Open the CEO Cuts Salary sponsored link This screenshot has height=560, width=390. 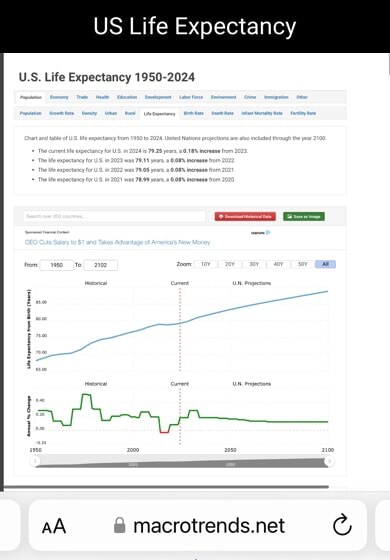(118, 242)
